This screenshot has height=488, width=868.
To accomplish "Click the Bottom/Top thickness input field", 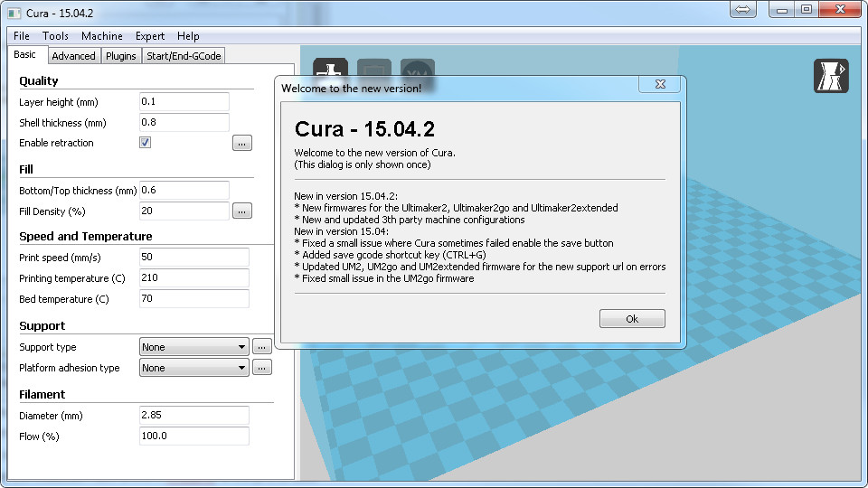I will (184, 191).
